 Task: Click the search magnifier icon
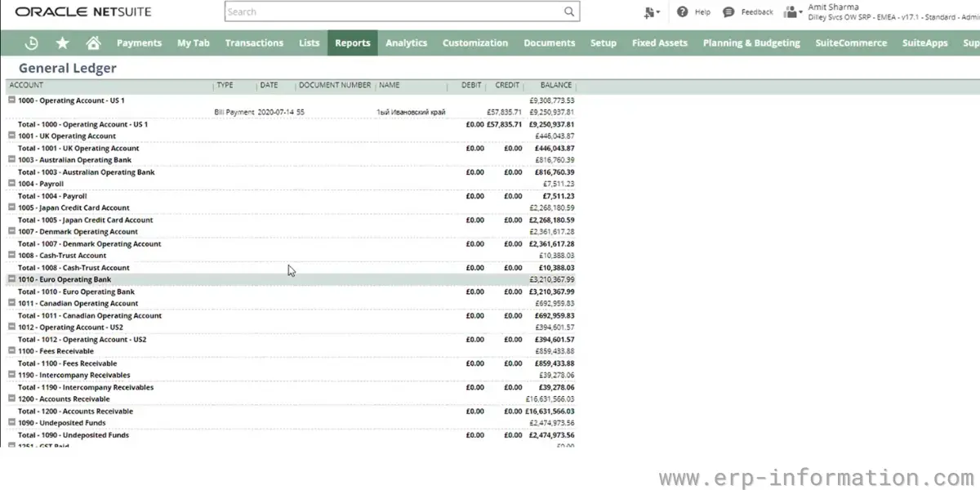[569, 11]
